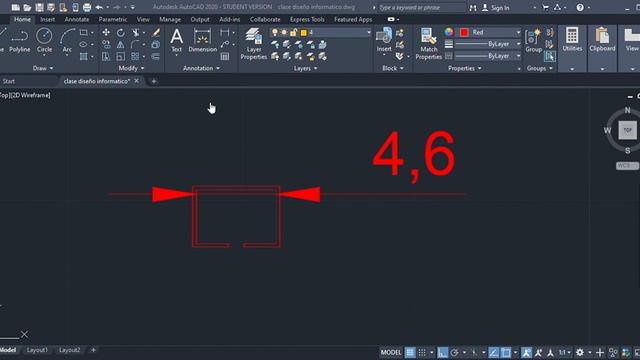Close the clase diseño informatico tab
Viewport: 640px width, 360px height.
coord(136,81)
